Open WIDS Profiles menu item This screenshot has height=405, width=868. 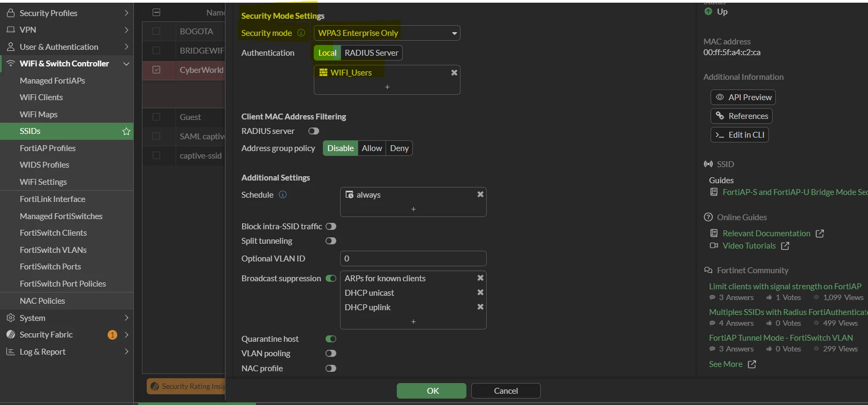click(44, 165)
